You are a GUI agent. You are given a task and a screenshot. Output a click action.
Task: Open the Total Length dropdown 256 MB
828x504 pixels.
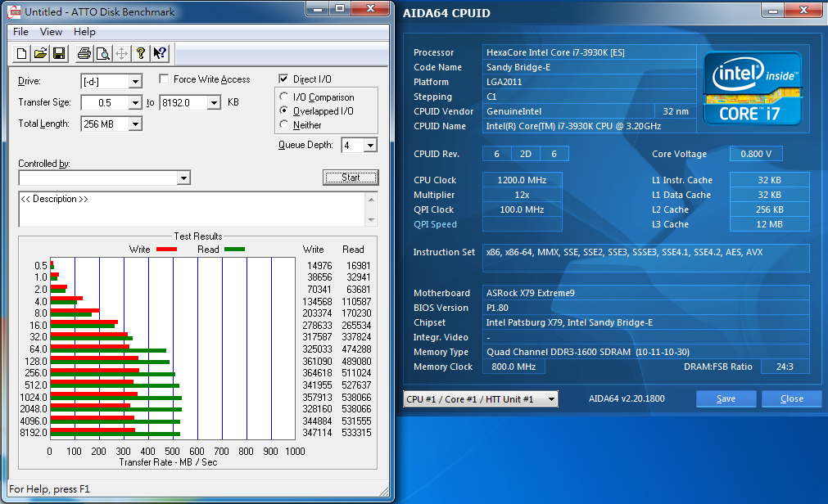coord(135,124)
